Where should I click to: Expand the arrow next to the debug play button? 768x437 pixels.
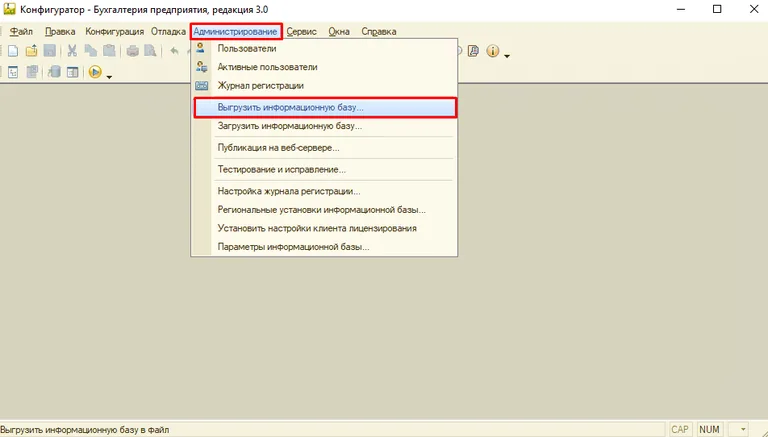pyautogui.click(x=108, y=74)
